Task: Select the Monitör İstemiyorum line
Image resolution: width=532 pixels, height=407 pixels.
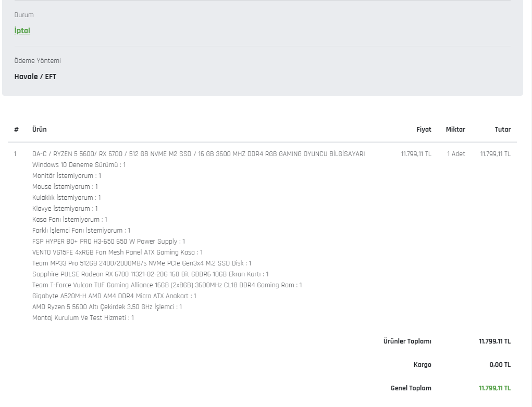Action: pos(67,175)
